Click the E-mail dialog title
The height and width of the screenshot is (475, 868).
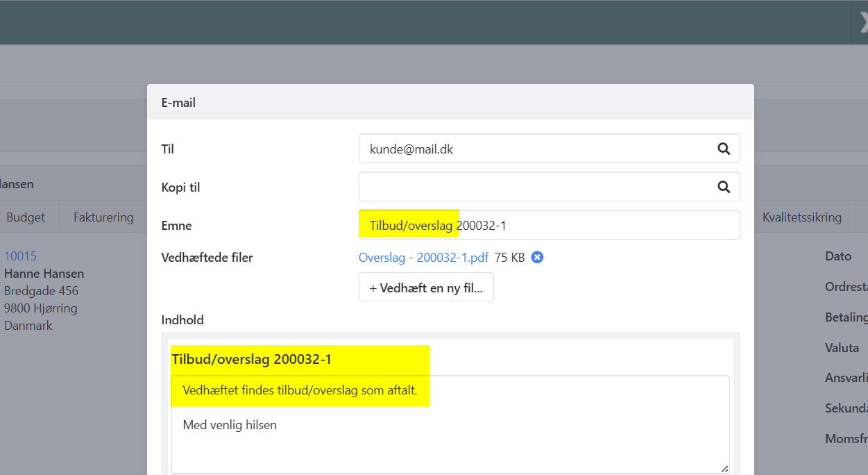pos(178,103)
